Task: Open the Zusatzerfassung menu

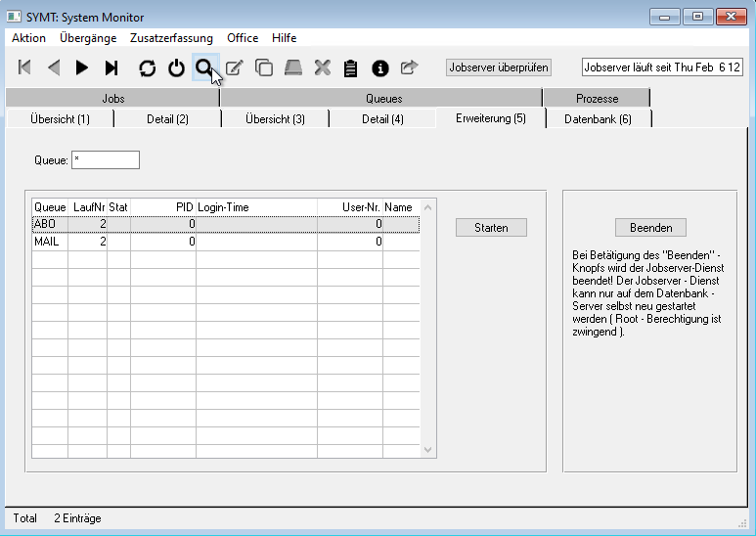Action: [x=171, y=38]
